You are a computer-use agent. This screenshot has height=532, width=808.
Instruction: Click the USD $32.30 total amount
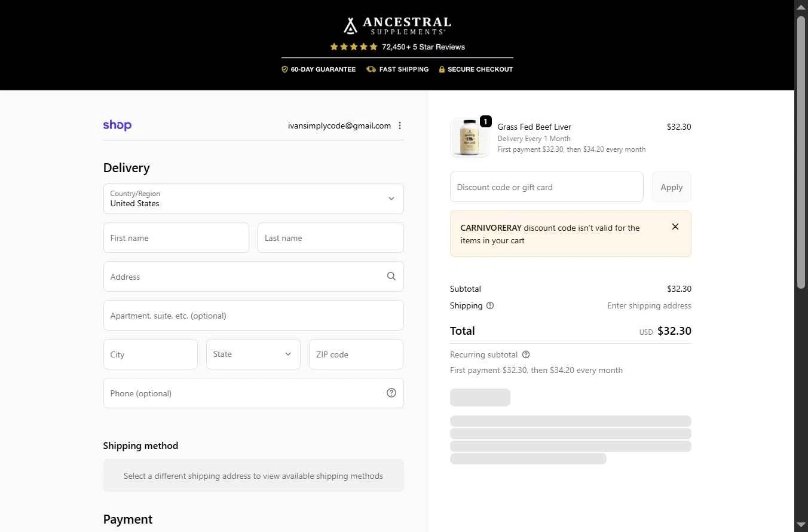tap(665, 331)
